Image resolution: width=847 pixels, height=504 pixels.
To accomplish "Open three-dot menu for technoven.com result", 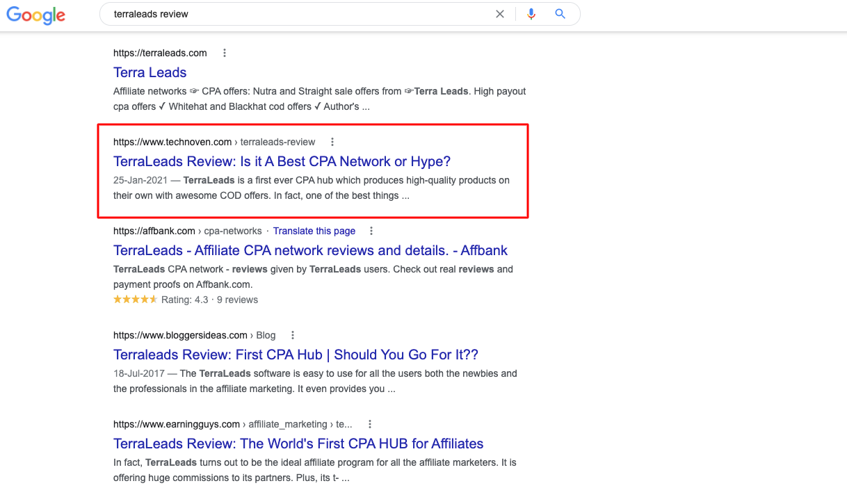I will [x=332, y=142].
